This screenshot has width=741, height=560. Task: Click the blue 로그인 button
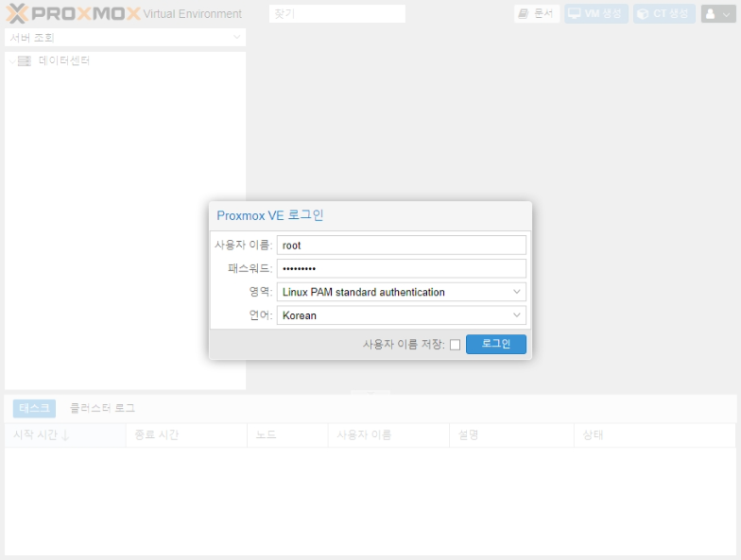(x=495, y=344)
